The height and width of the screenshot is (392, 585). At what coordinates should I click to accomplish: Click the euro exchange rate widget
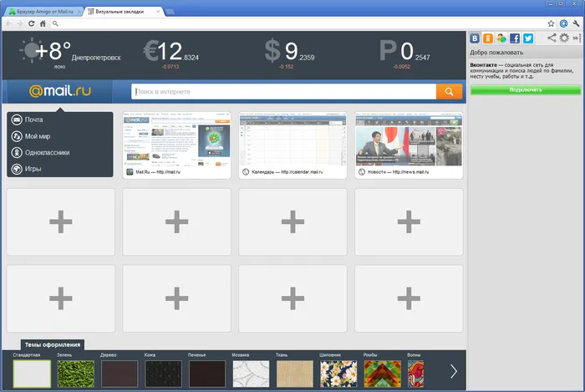point(171,54)
